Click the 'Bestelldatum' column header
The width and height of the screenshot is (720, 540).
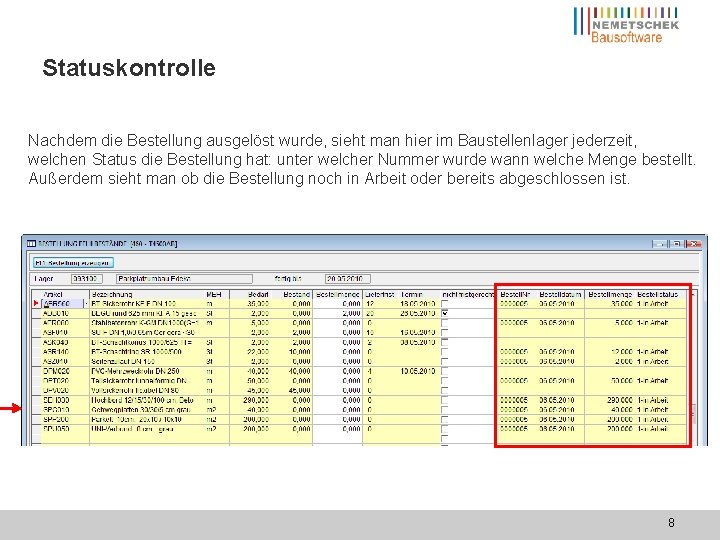click(x=561, y=294)
